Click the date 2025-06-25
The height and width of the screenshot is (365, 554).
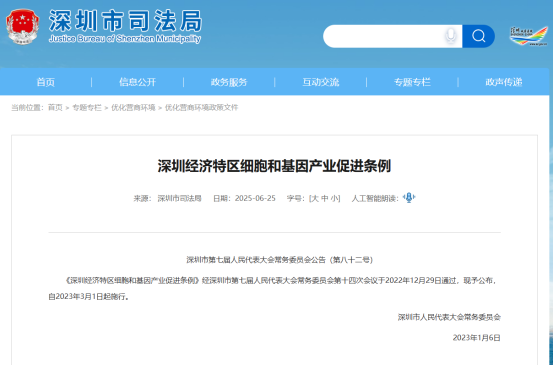coord(255,198)
